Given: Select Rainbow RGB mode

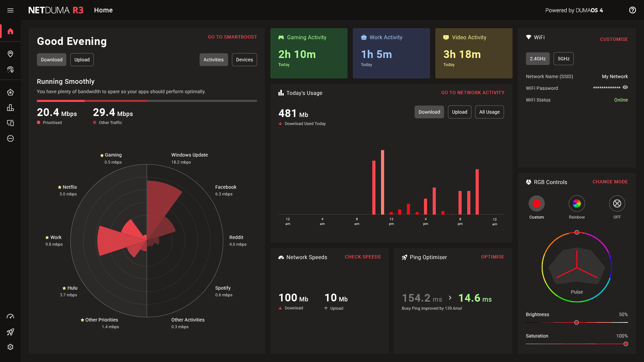Looking at the screenshot, I should [577, 203].
